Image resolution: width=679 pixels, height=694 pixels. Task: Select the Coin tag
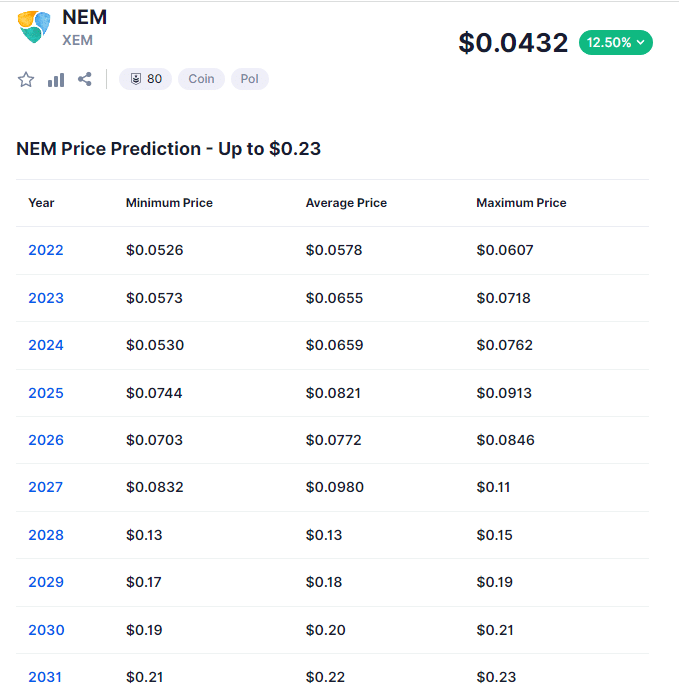pos(201,79)
